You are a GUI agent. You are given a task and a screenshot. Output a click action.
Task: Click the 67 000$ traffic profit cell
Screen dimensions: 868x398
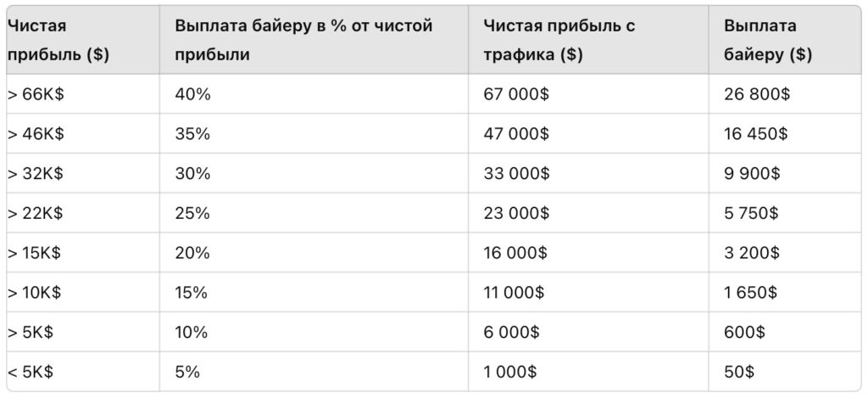point(588,94)
